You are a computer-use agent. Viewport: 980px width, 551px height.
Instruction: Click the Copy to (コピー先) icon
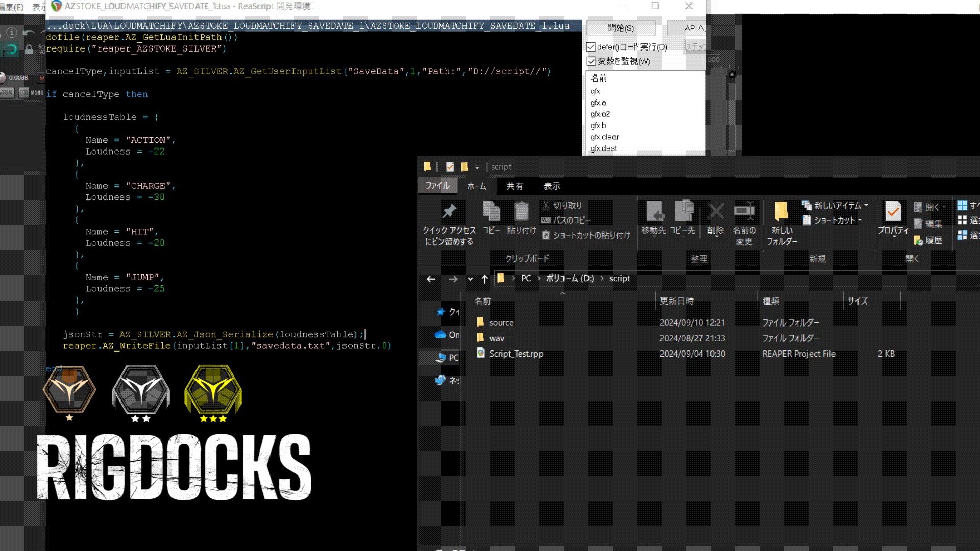684,211
